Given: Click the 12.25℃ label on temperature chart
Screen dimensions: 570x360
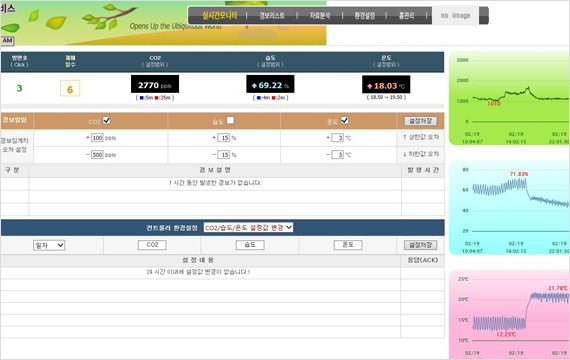Looking at the screenshot, I should click(x=506, y=334).
